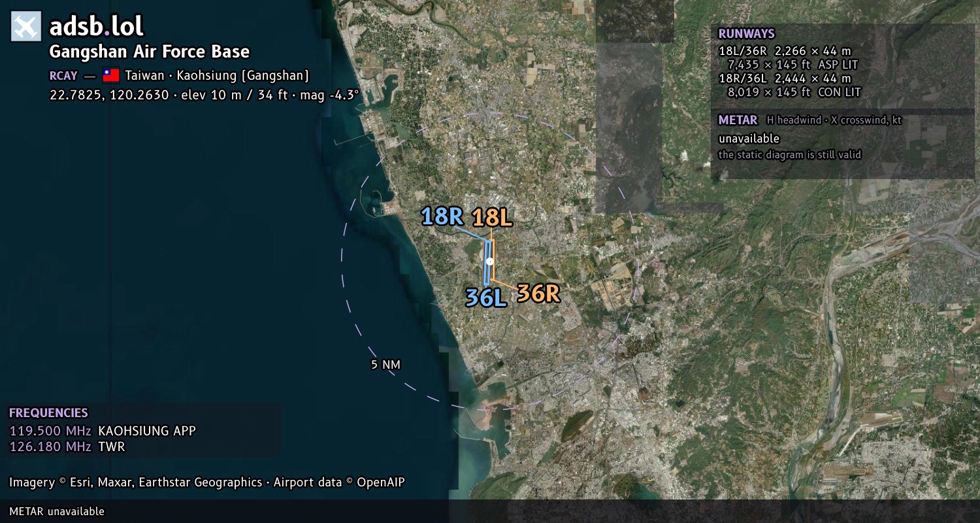This screenshot has height=523, width=980.
Task: Click the Gangshan Air Force Base heading
Action: point(150,52)
